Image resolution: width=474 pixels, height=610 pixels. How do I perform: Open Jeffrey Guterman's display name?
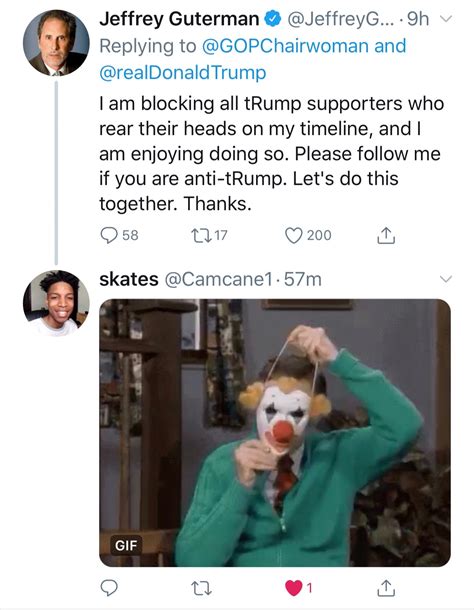coord(179,19)
